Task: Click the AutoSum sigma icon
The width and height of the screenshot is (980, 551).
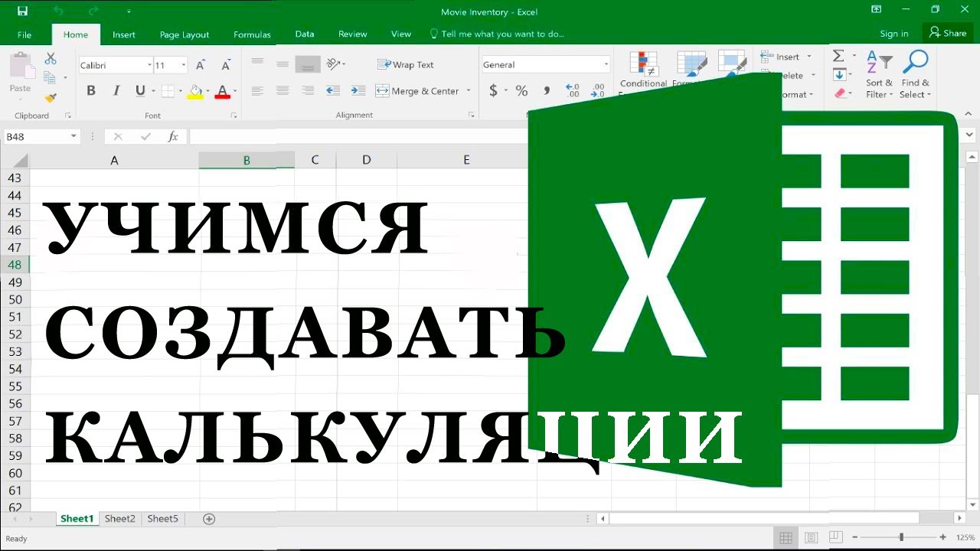Action: coord(838,56)
